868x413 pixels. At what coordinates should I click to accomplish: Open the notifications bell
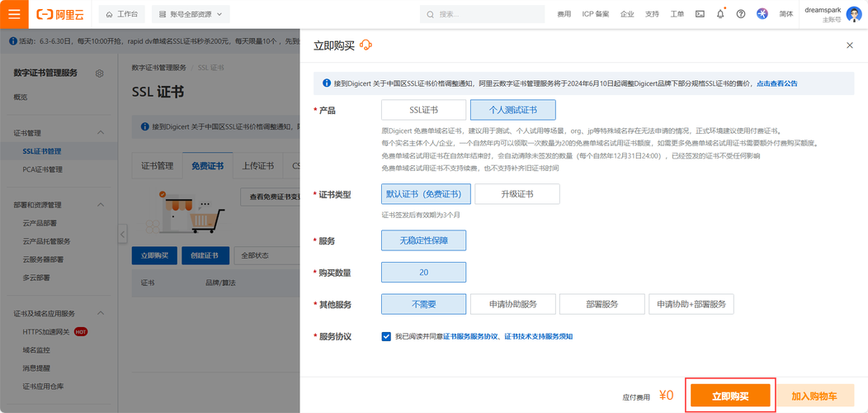tap(720, 14)
